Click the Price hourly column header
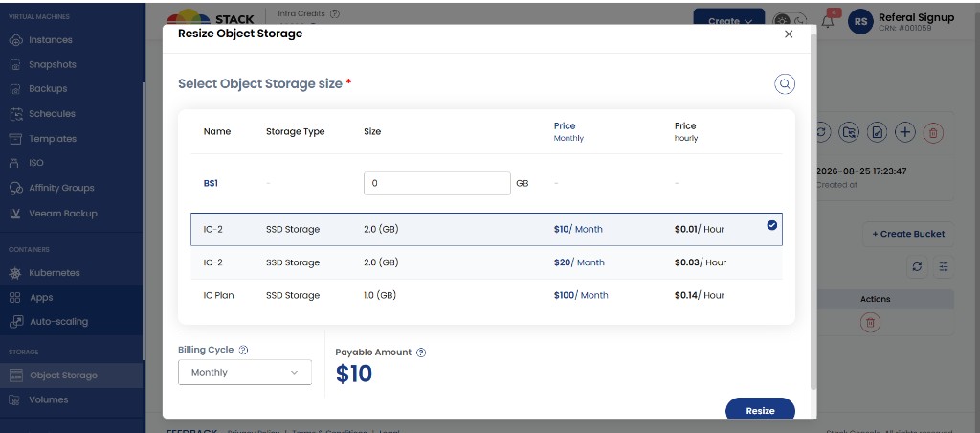Viewport: 980px width, 433px height. [x=685, y=131]
